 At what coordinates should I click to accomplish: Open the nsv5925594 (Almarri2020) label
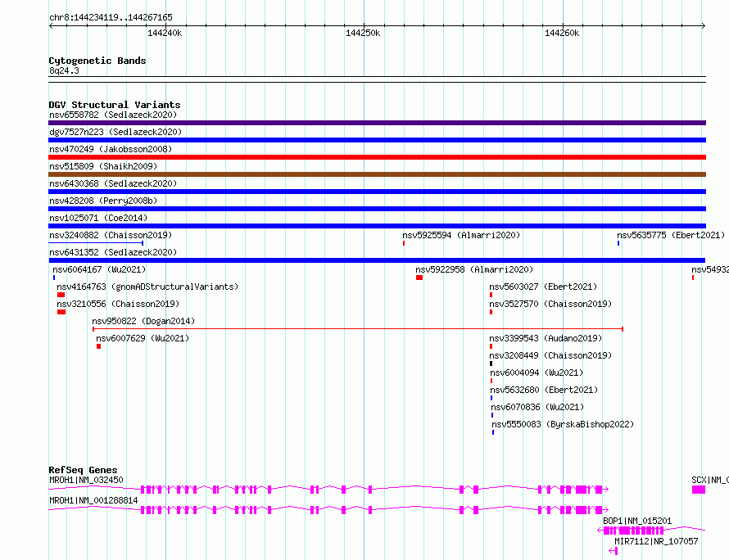(x=461, y=235)
